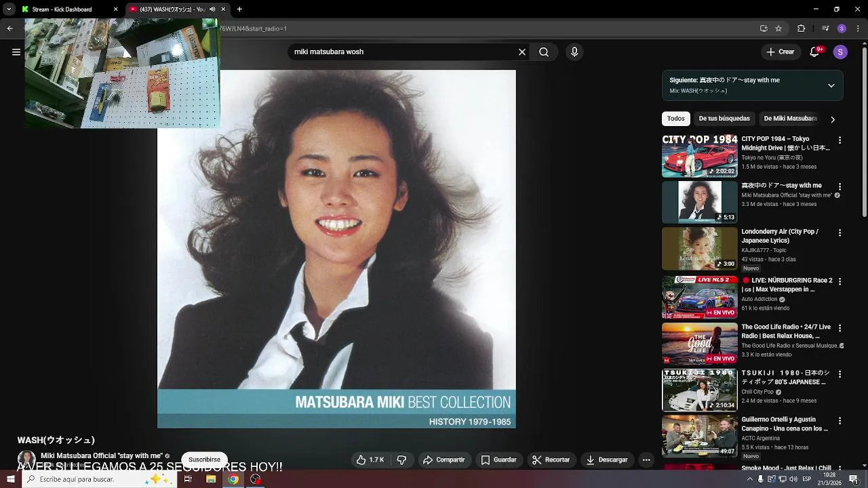868x488 pixels.
Task: Click the Chrome address bar URL
Action: 253,28
